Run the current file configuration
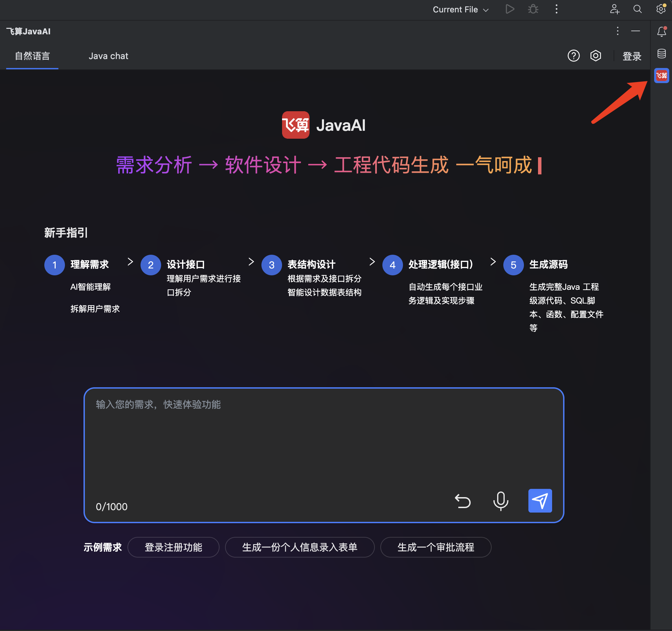Image resolution: width=672 pixels, height=631 pixels. (x=510, y=9)
